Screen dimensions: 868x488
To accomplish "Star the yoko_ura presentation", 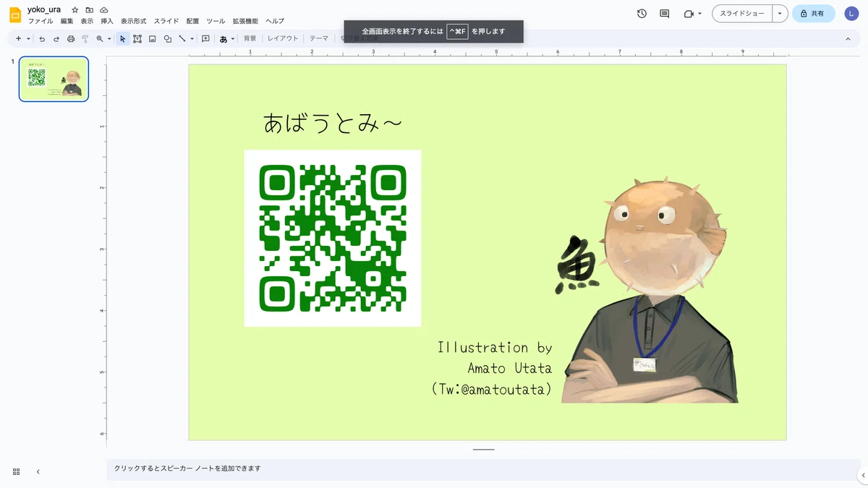I will (75, 10).
